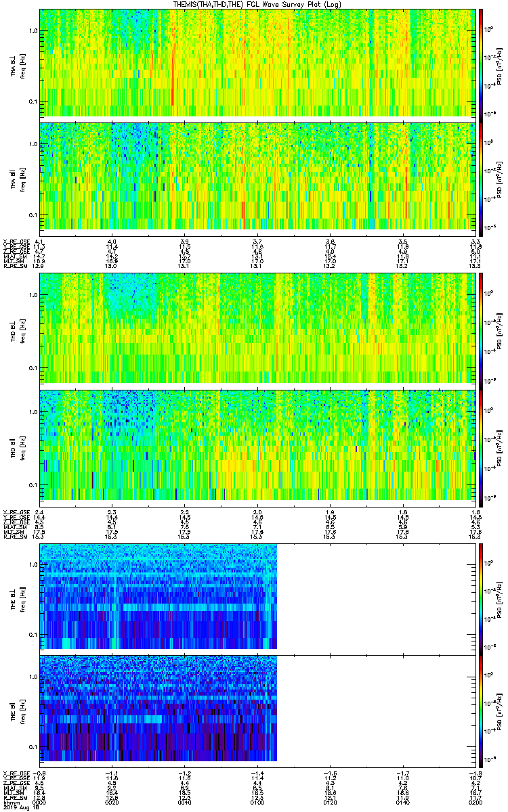Click the '1.0' frequency tick on THA B⊥ panel
Screen dimensions: 508x812
point(33,31)
